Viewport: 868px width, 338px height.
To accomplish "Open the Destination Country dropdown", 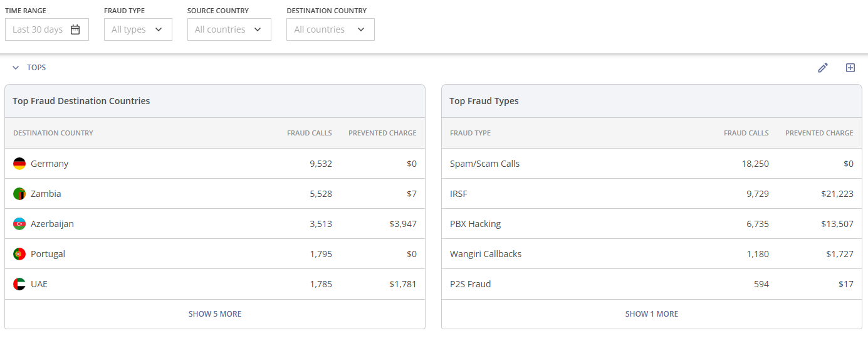I will point(330,29).
